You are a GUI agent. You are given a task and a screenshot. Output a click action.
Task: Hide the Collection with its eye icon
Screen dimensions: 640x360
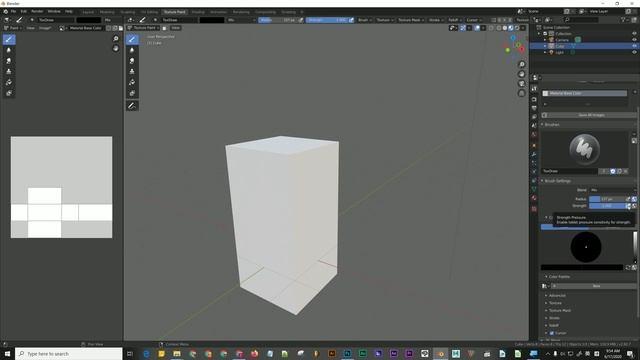tap(634, 33)
